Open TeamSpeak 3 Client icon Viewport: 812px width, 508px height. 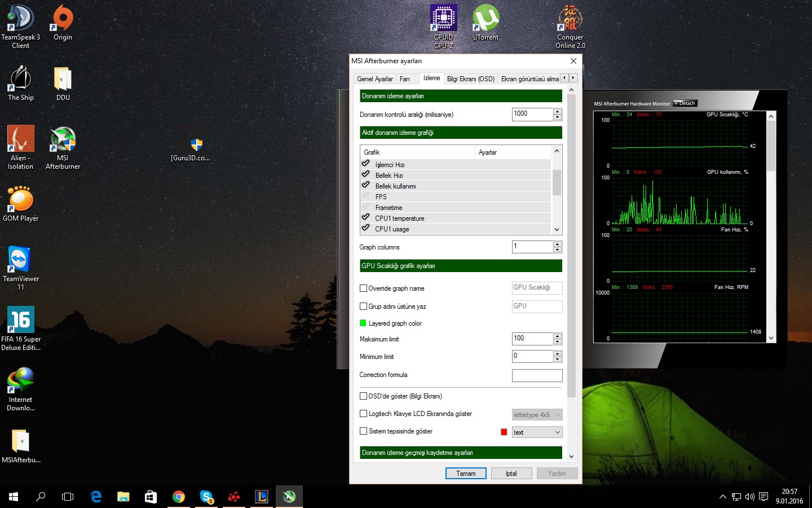(20, 19)
